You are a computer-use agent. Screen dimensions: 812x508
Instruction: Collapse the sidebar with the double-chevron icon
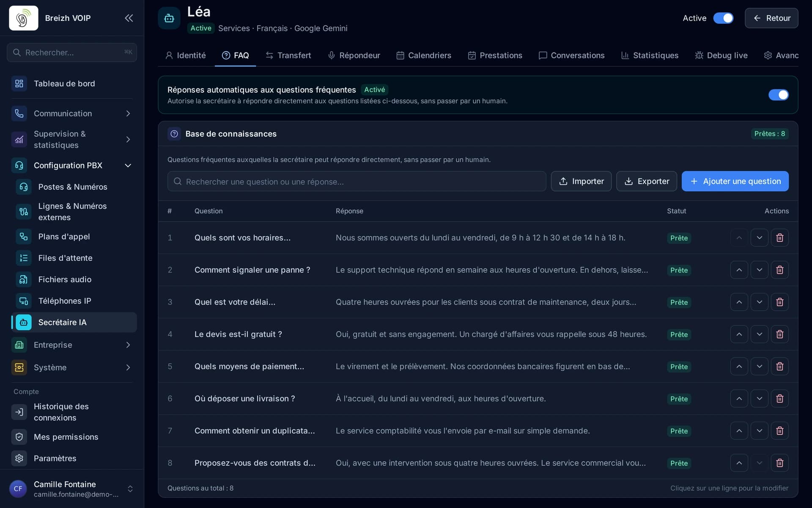129,18
